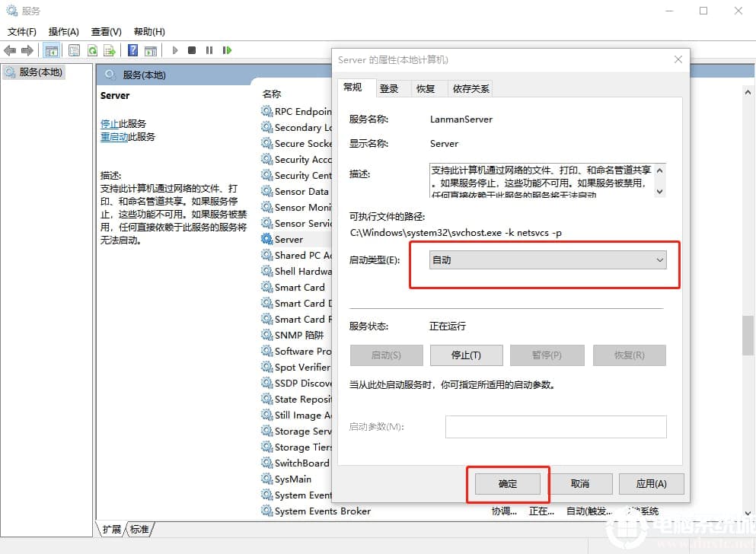Switch to 依存关系 tab
756x554 pixels.
pyautogui.click(x=471, y=88)
